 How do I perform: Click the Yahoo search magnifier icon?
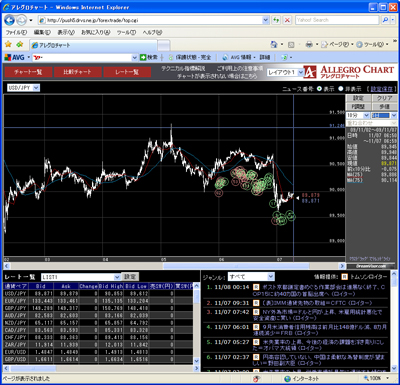(385, 20)
